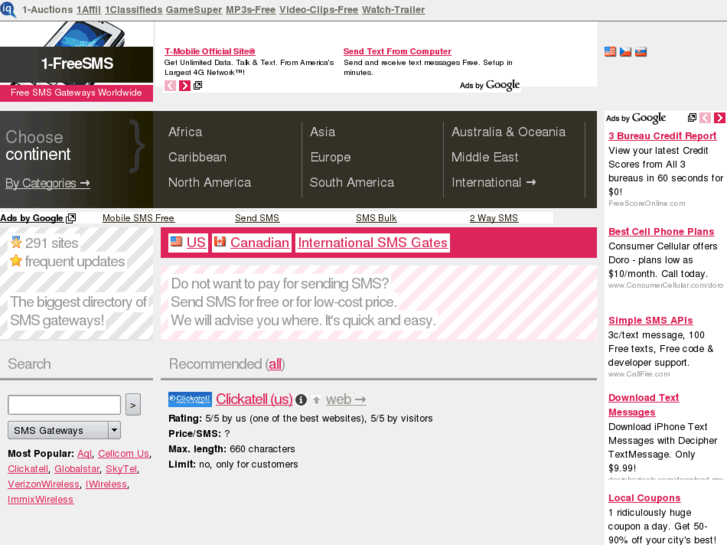
Task: Click 2 Way SMS ad link
Action: (x=493, y=218)
